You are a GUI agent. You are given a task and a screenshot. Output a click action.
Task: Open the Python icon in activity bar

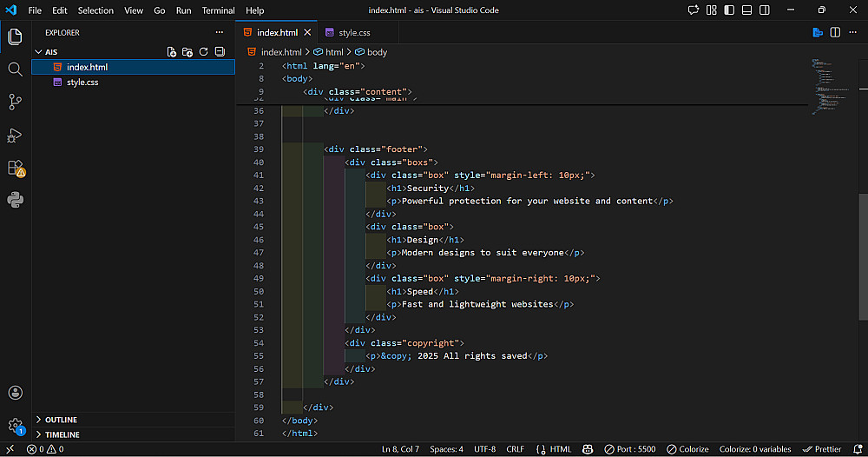15,200
